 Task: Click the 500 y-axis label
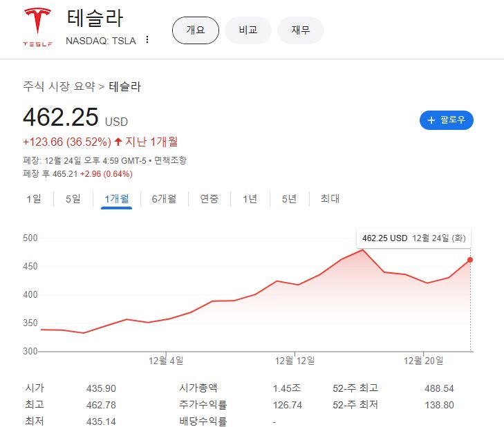30,238
